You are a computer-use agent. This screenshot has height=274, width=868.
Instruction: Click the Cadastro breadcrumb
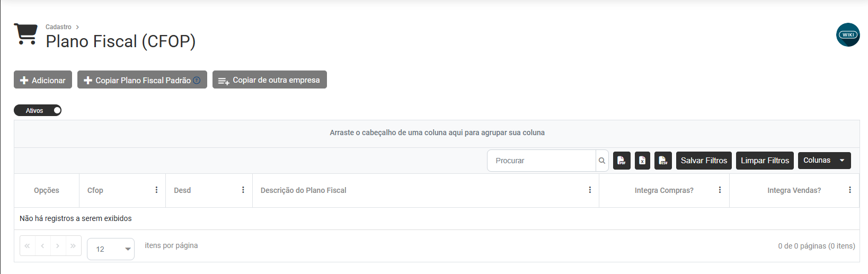[x=58, y=27]
